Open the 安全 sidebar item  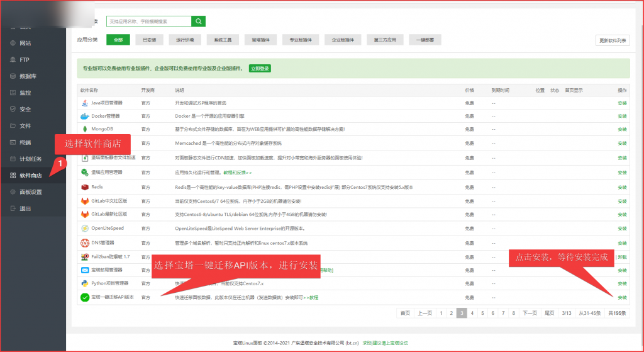(x=25, y=110)
